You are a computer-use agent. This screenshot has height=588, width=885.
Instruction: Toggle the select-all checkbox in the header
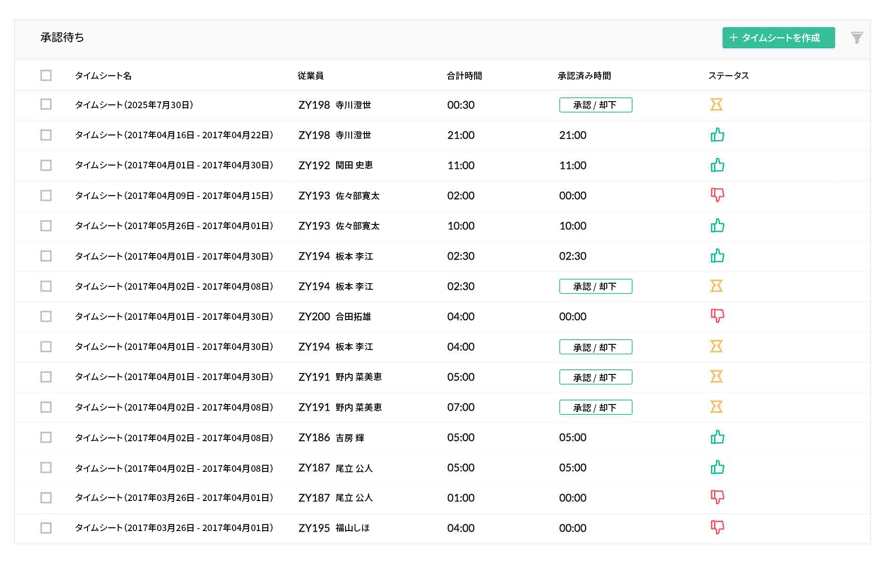click(x=46, y=75)
